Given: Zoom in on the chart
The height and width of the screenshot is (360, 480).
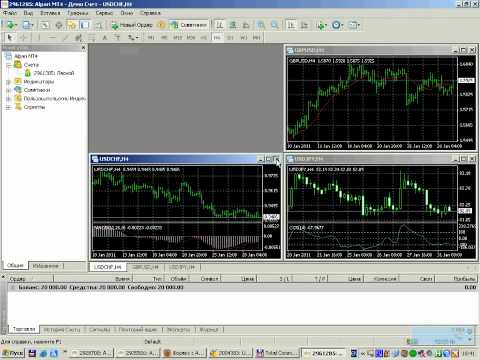Looking at the screenshot, I should (x=261, y=25).
